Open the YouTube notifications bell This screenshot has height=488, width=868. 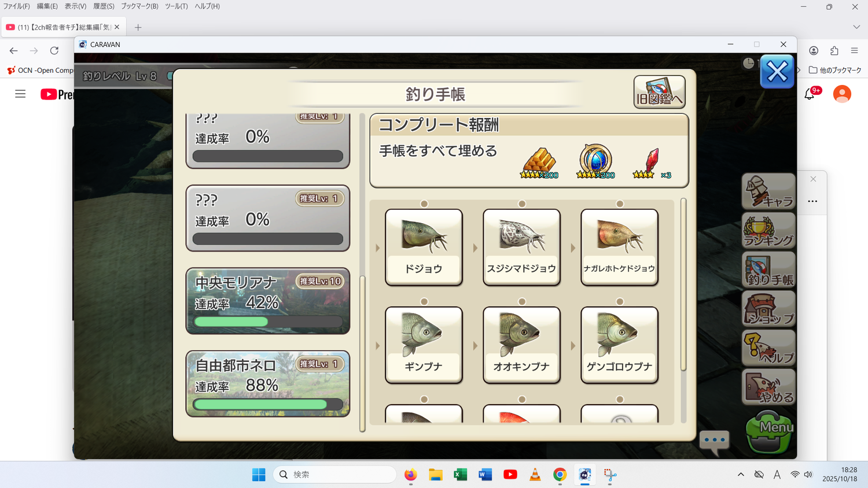(x=810, y=94)
